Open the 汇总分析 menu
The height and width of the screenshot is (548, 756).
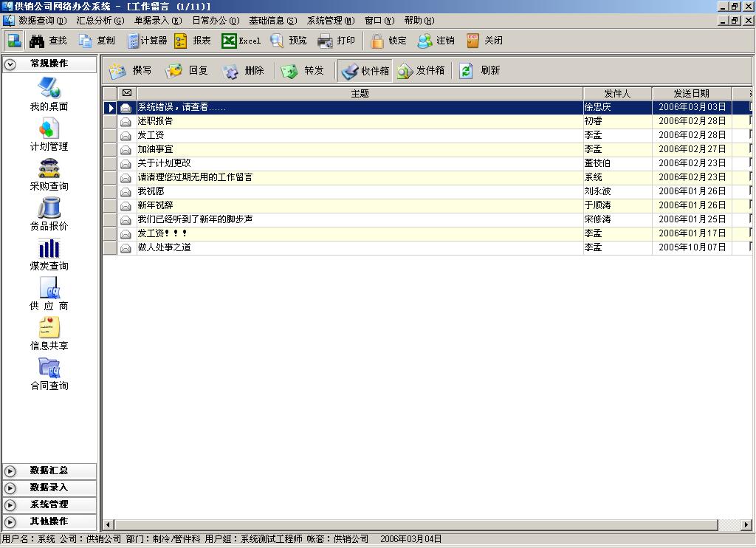(x=100, y=21)
